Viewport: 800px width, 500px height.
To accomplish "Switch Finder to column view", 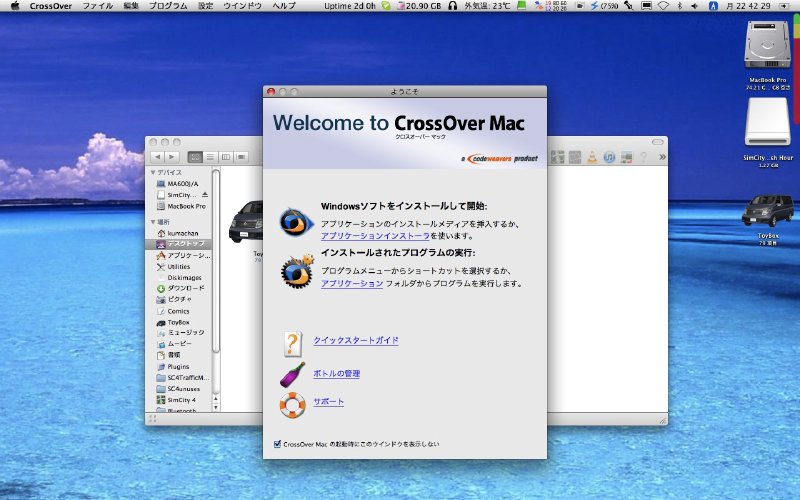I will [x=226, y=157].
